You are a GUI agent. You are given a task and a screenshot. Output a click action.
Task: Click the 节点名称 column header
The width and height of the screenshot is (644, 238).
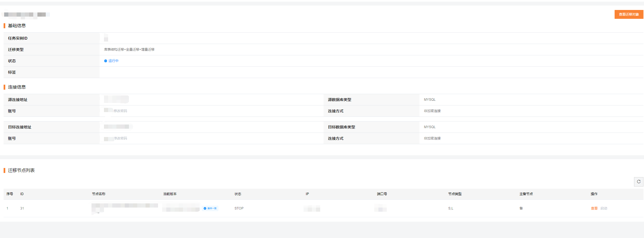coord(99,194)
